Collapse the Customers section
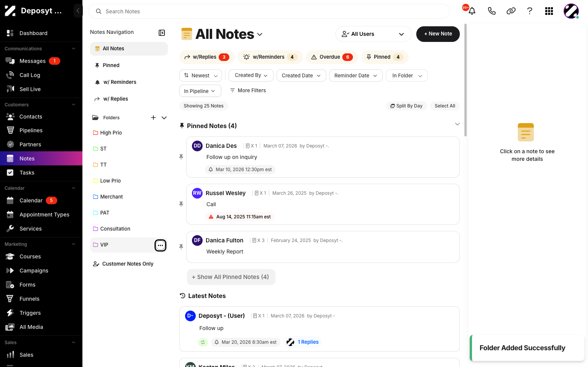This screenshot has height=367, width=588. pyautogui.click(x=74, y=105)
